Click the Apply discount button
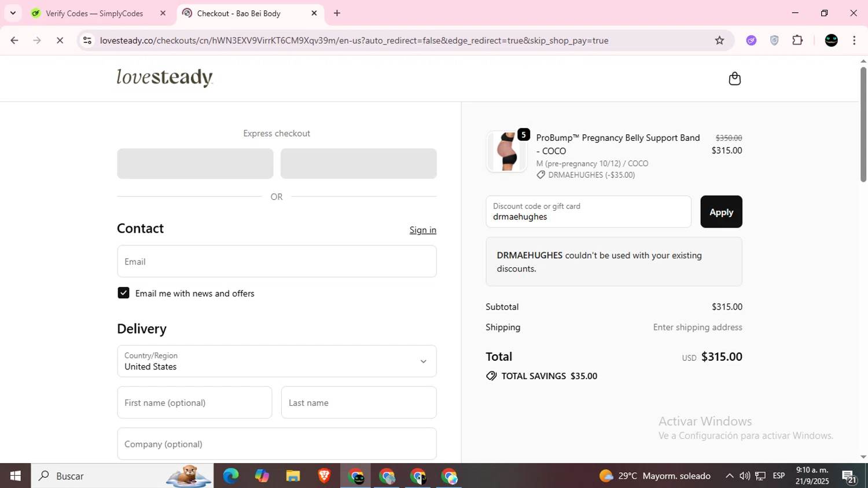Screen dimensions: 868x488 point(721,212)
